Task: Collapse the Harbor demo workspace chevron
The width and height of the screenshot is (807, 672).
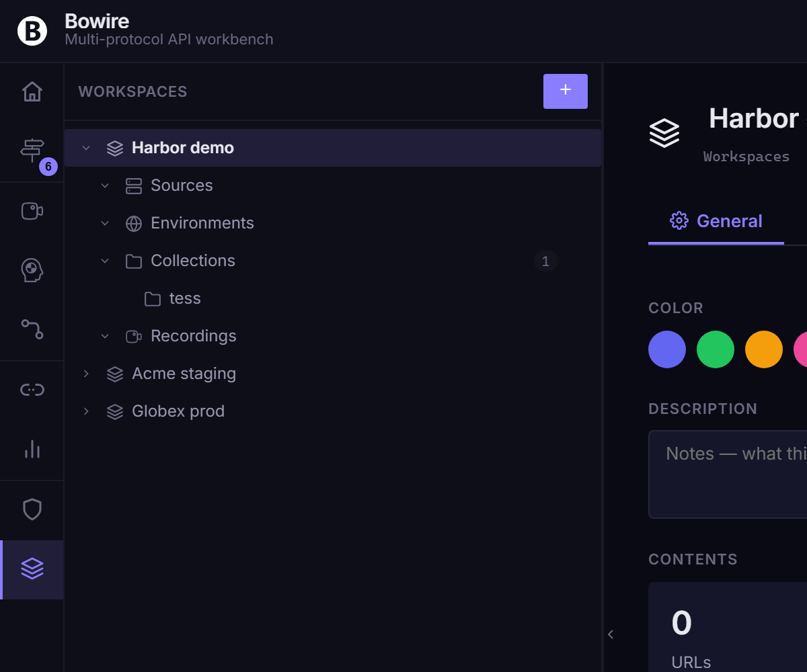Action: pos(86,148)
